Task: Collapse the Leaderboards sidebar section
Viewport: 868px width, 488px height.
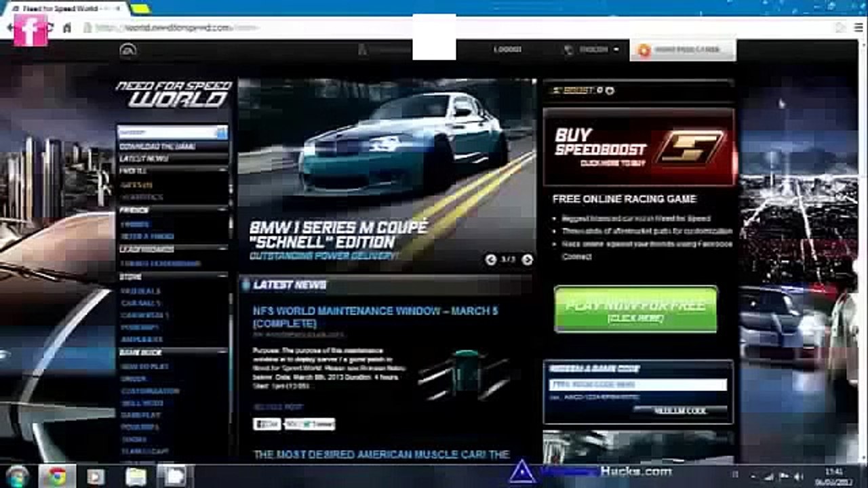Action: point(222,249)
